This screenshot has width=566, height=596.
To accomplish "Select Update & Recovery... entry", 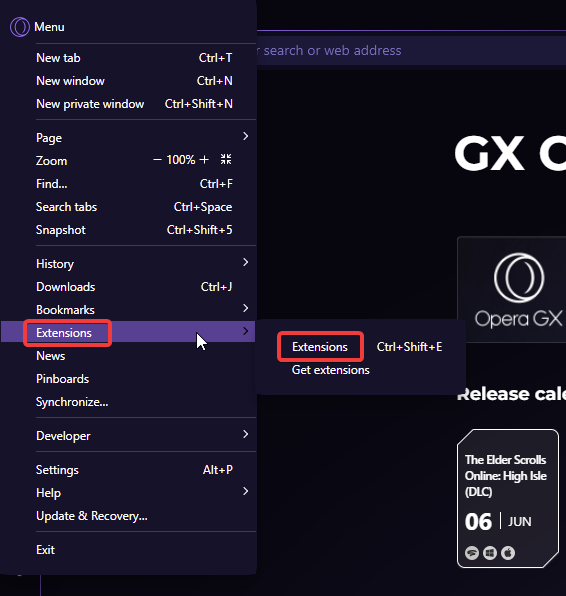I will [128, 516].
